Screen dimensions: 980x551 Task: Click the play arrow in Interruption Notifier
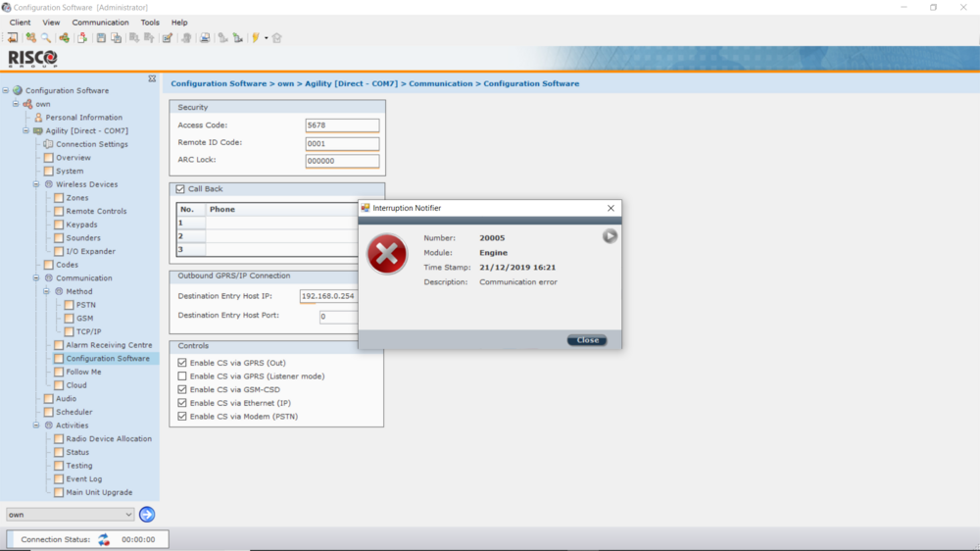[x=610, y=236]
